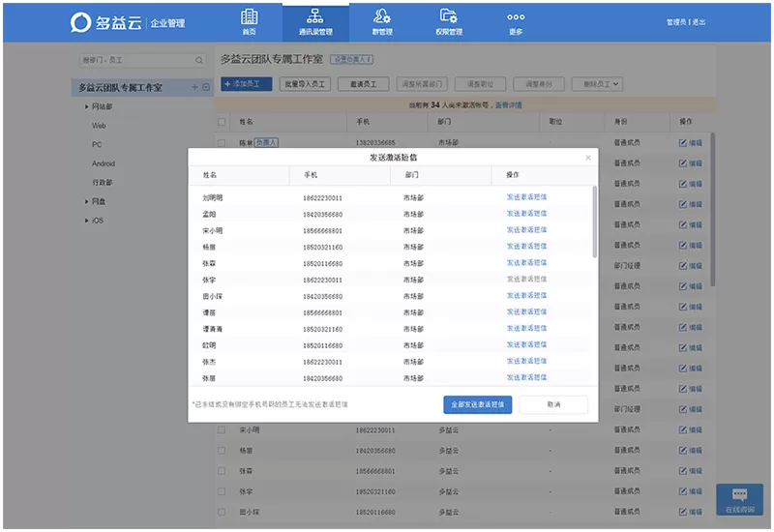Click the 多益云 logo in the header

(x=105, y=22)
